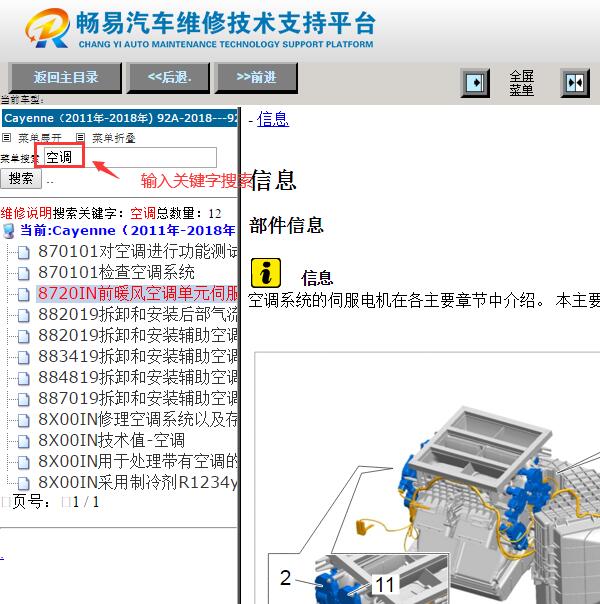
Task: Click the 部件信息 section heading
Action: (x=286, y=225)
